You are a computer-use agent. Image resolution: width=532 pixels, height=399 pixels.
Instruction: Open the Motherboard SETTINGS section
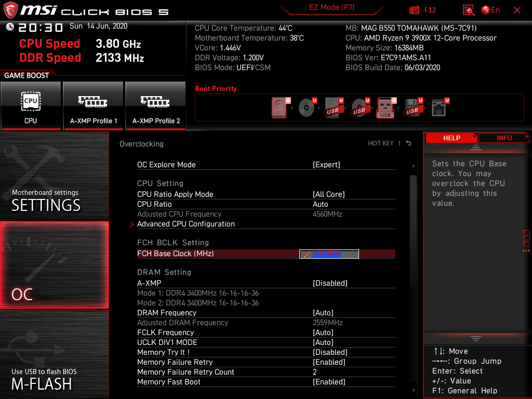[x=54, y=176]
